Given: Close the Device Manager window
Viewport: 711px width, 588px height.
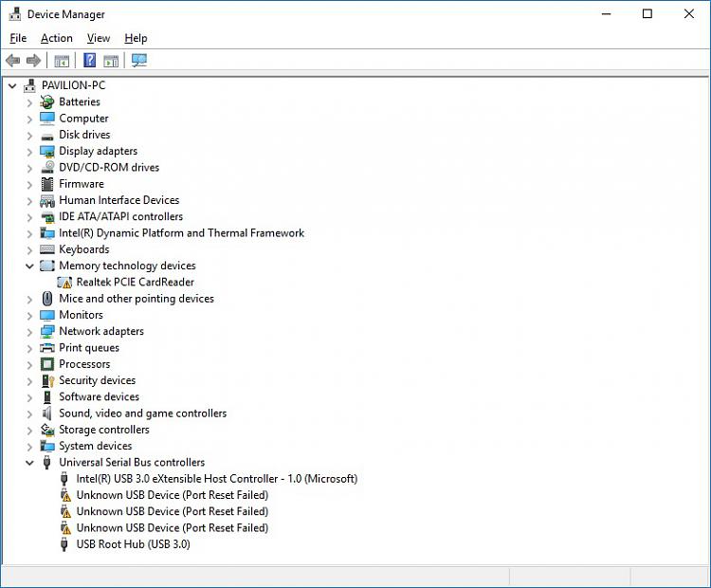Looking at the screenshot, I should pyautogui.click(x=689, y=14).
